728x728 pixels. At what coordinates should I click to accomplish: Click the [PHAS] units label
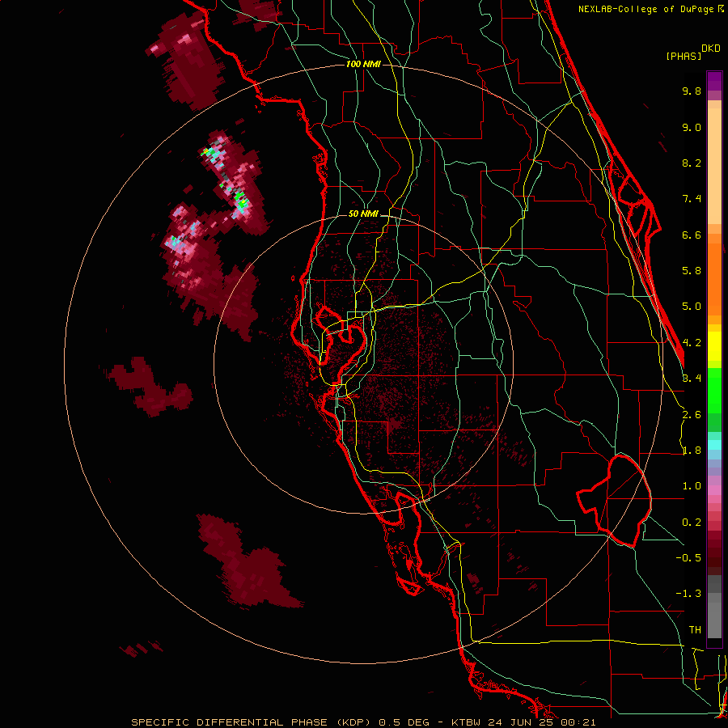(684, 56)
